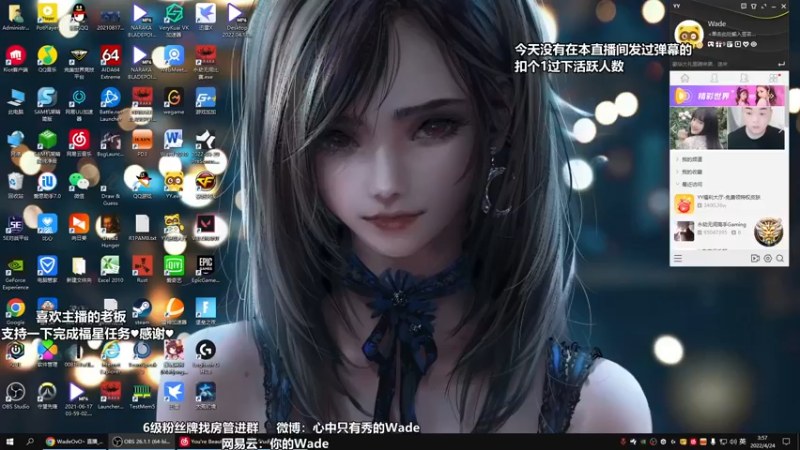Screen dimensions: 800x450
Task: Launch the Logitech G HUB desktop icon
Action: 205,357
